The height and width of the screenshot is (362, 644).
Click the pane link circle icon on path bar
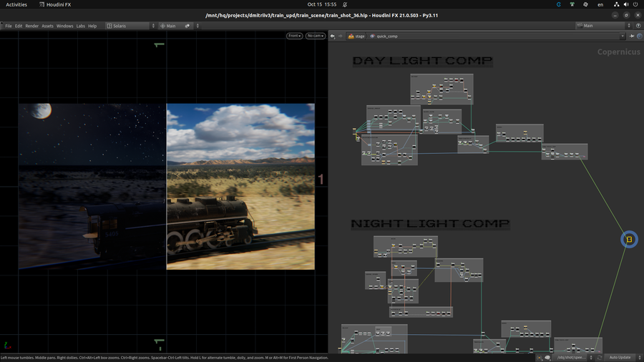639,36
